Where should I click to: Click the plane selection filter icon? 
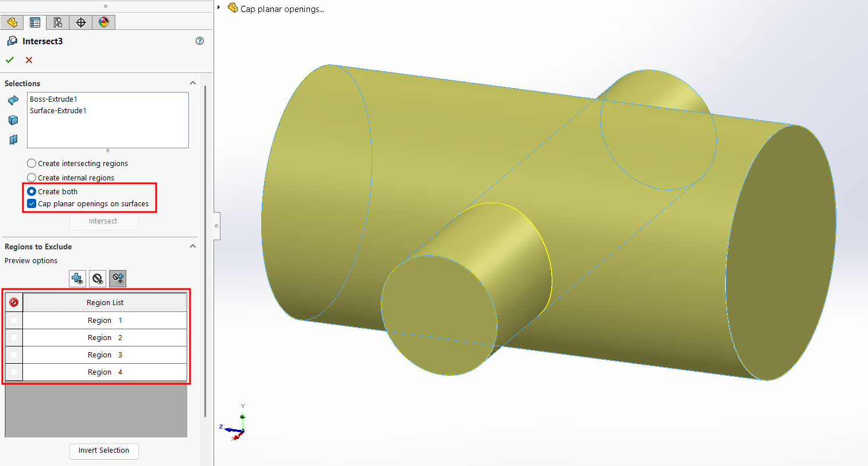(13, 140)
